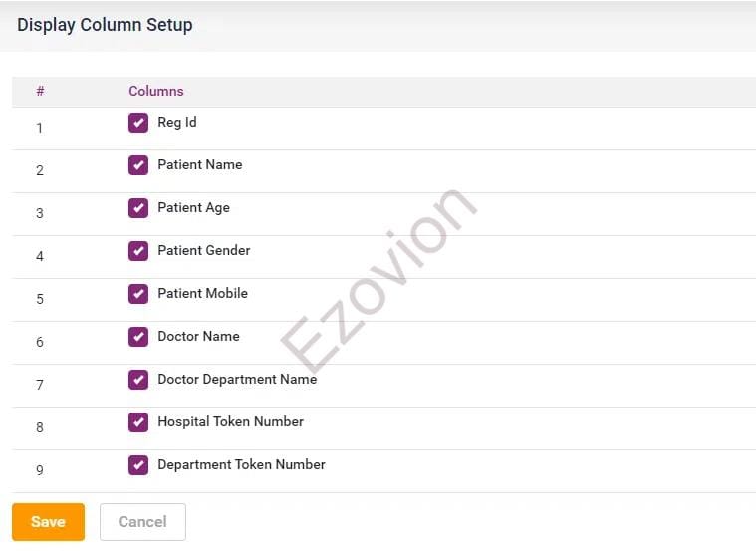This screenshot has height=551, width=756.
Task: Disable the Patient Age column checkbox
Action: click(138, 208)
